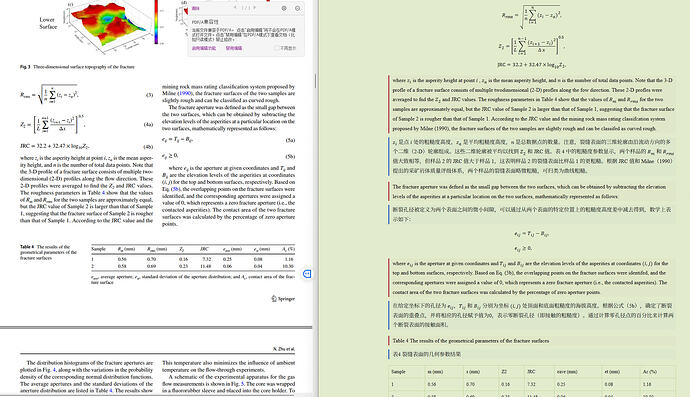690x397 pixels.
Task: Go to the previous notice with the left arrow
Action: (235, 7)
